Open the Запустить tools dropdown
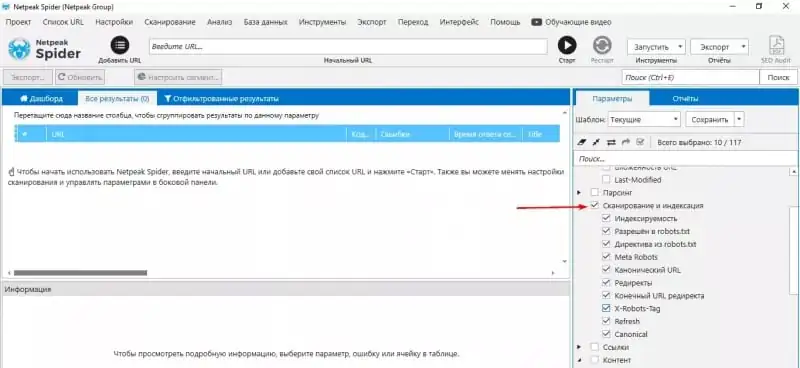 click(656, 46)
